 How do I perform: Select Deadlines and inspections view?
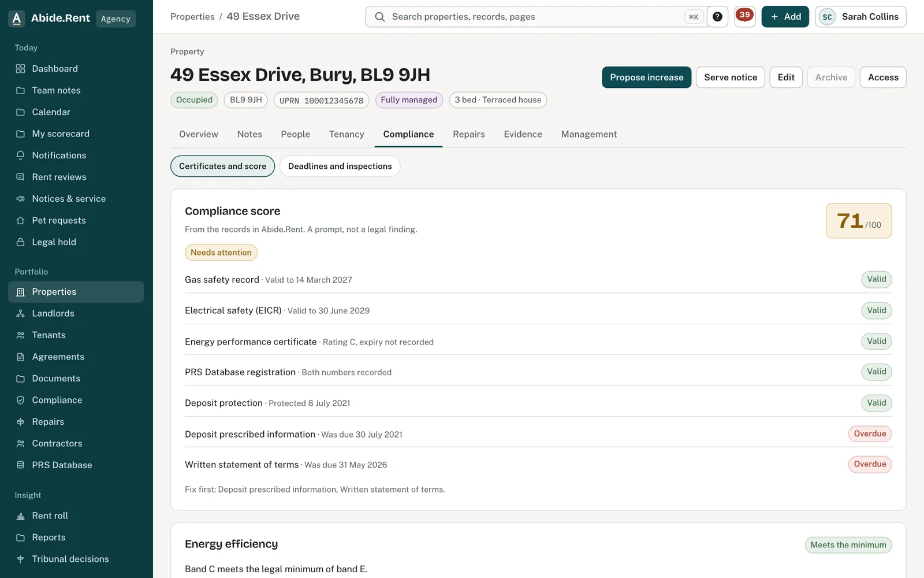pyautogui.click(x=340, y=166)
